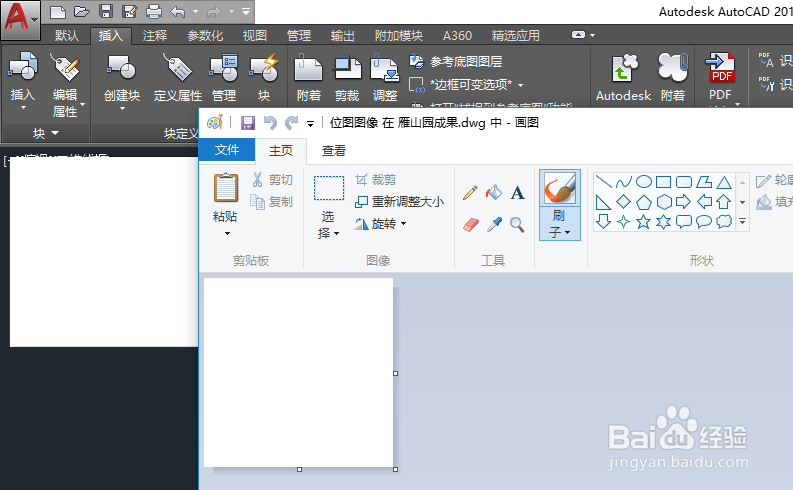Select the Pencil tool in Paint
Screen dimensions: 793x490
click(x=470, y=193)
